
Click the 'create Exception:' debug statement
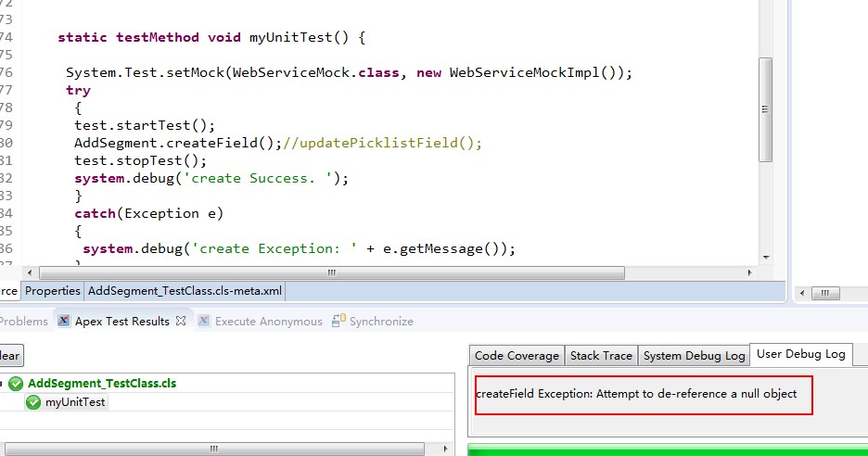coord(299,249)
